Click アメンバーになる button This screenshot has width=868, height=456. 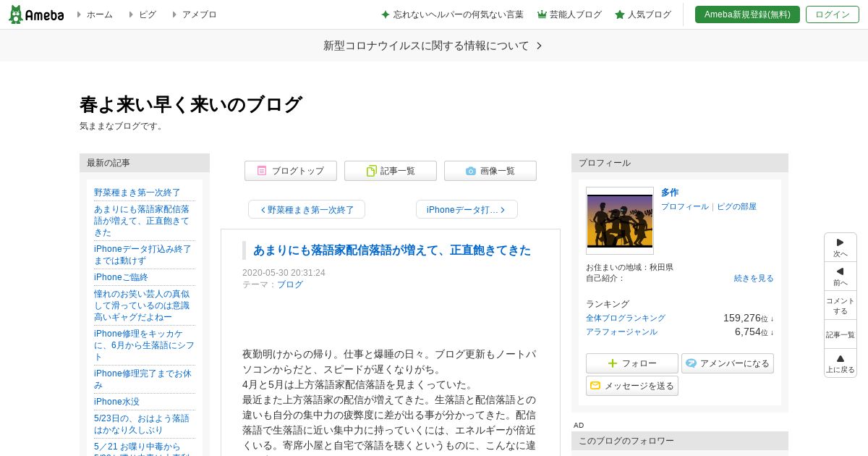click(x=728, y=363)
